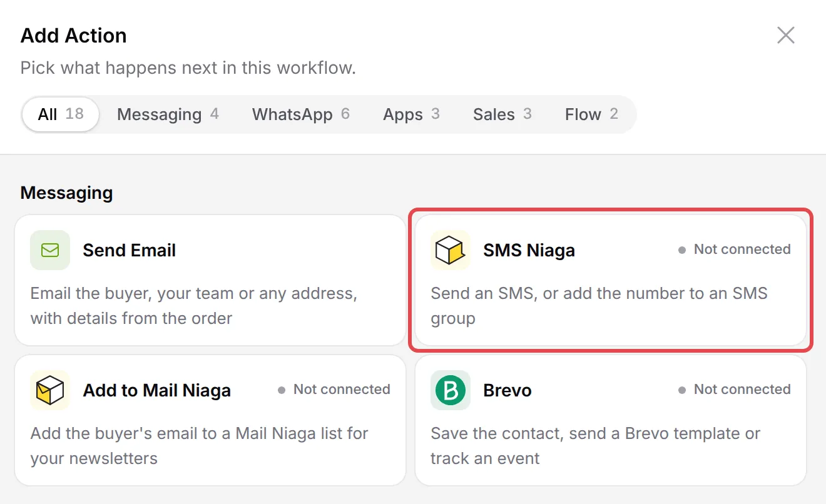Switch to the Messaging filter tab
The image size is (826, 504).
click(x=168, y=114)
